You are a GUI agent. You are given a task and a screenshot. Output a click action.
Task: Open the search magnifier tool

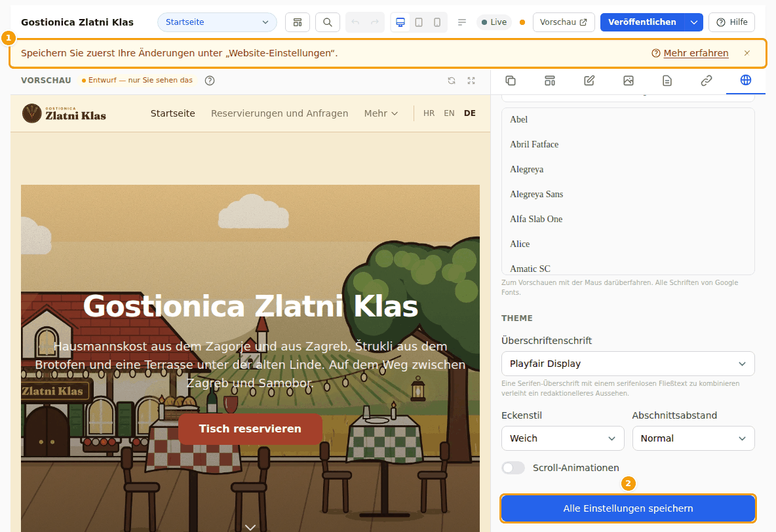pyautogui.click(x=327, y=22)
